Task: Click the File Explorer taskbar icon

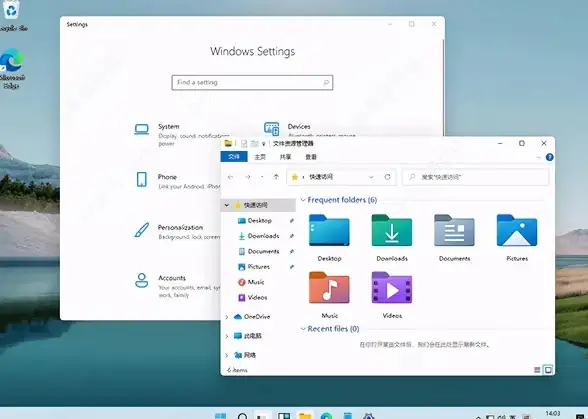Action: 305,415
